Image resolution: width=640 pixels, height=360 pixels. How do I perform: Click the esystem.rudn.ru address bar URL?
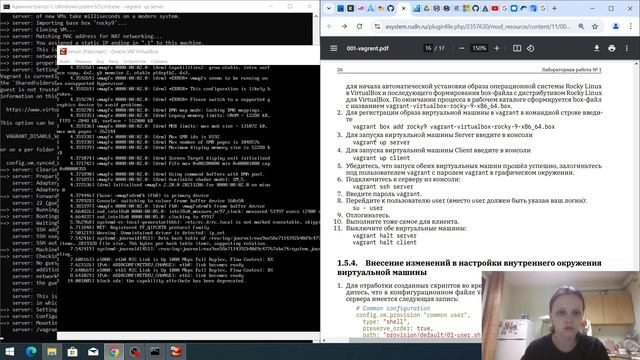point(478,26)
